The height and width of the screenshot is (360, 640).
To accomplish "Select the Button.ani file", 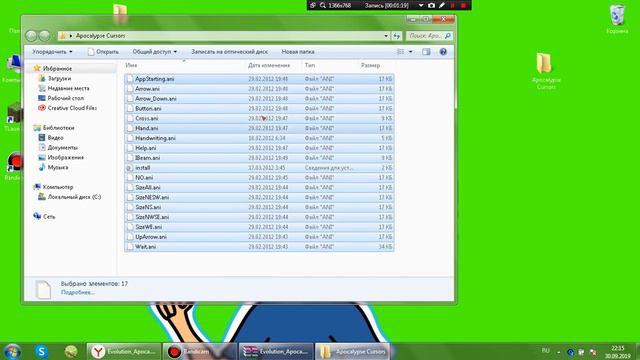I will pos(259,109).
